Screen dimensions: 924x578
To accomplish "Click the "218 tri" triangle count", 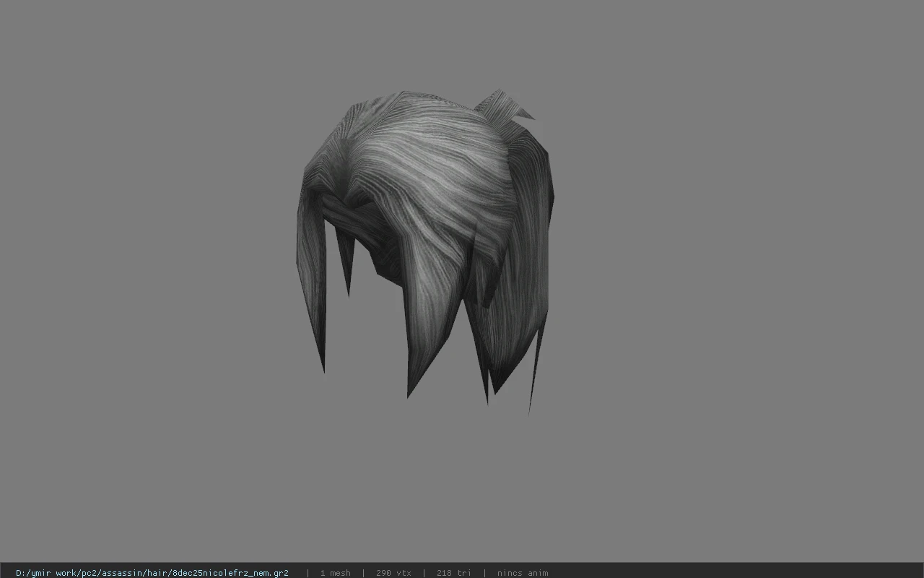I will [x=453, y=573].
